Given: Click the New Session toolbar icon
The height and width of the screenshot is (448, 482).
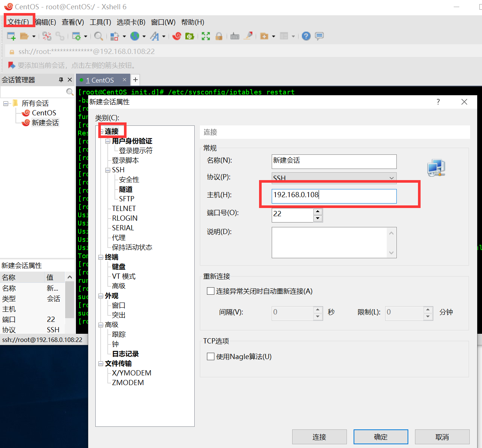Looking at the screenshot, I should tap(11, 36).
